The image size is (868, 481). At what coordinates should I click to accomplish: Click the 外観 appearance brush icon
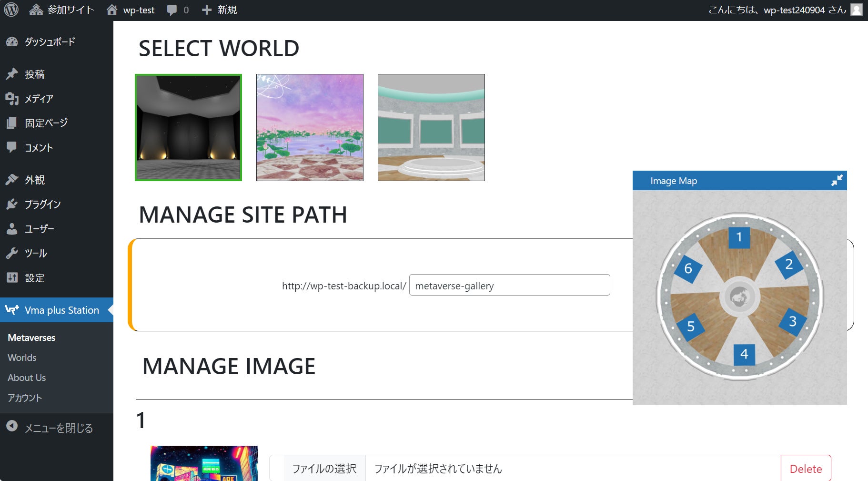[12, 180]
